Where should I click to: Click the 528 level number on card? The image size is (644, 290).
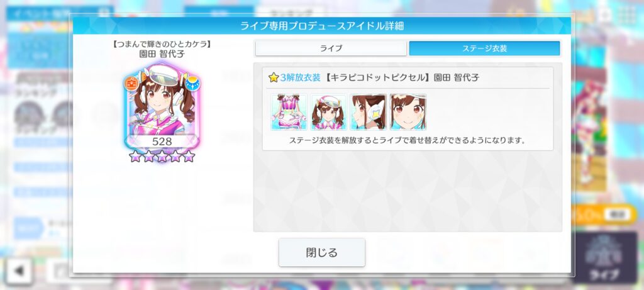coord(162,142)
